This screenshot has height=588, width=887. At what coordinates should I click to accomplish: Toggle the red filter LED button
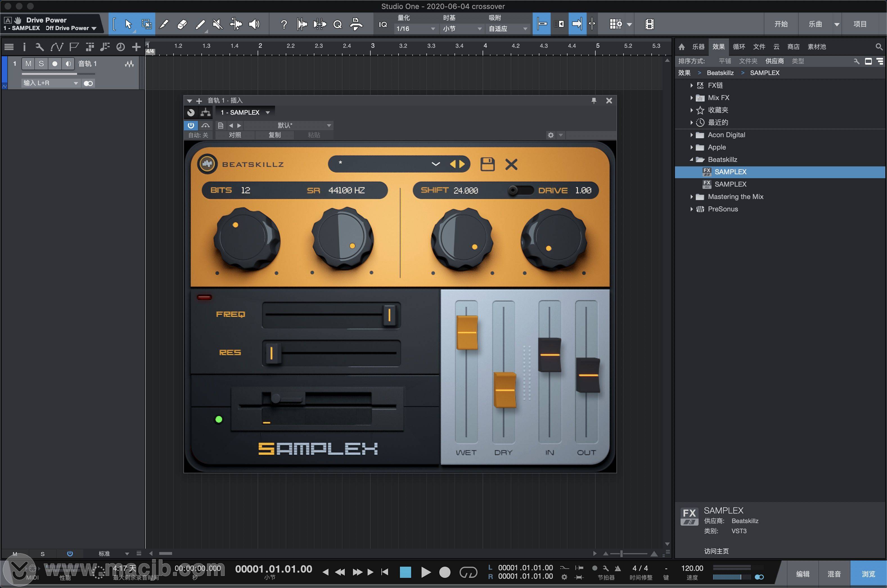point(204,297)
